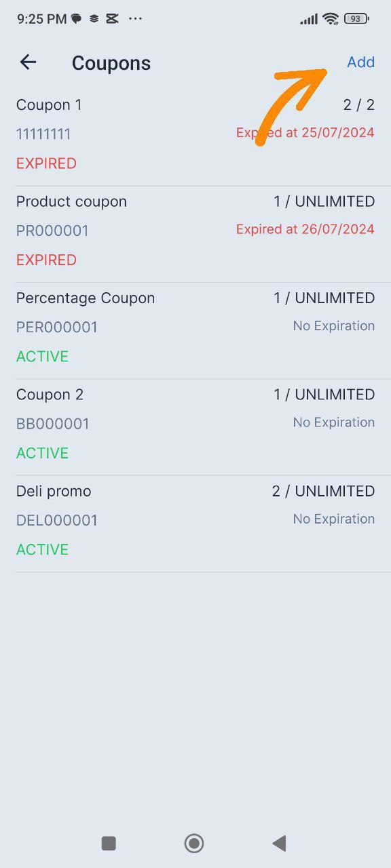Tap the Android back triangle button
The width and height of the screenshot is (391, 868).
pyautogui.click(x=279, y=843)
